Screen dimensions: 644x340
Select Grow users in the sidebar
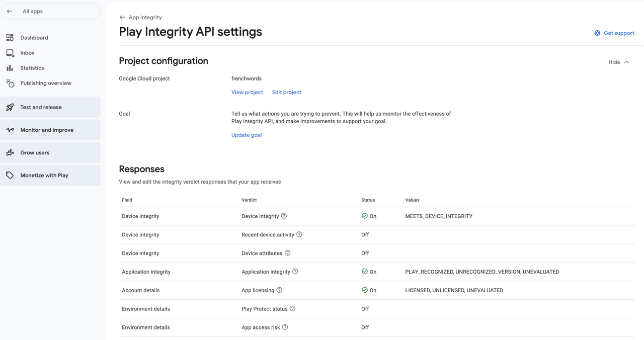(34, 152)
